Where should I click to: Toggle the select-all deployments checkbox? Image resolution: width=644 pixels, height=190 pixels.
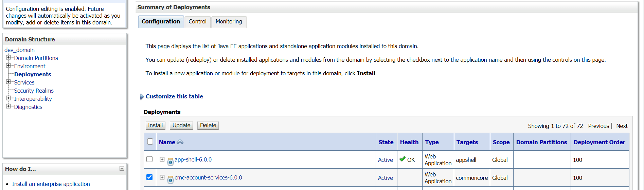pyautogui.click(x=150, y=141)
